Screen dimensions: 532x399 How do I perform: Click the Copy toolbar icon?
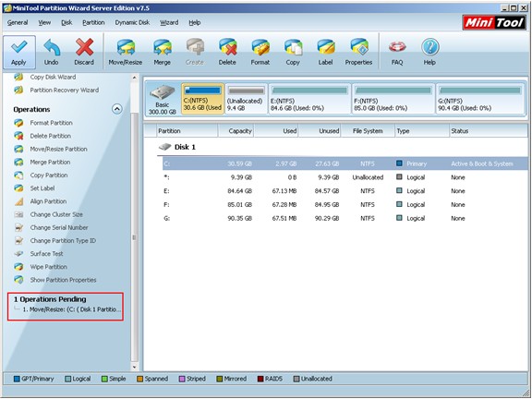coord(293,53)
